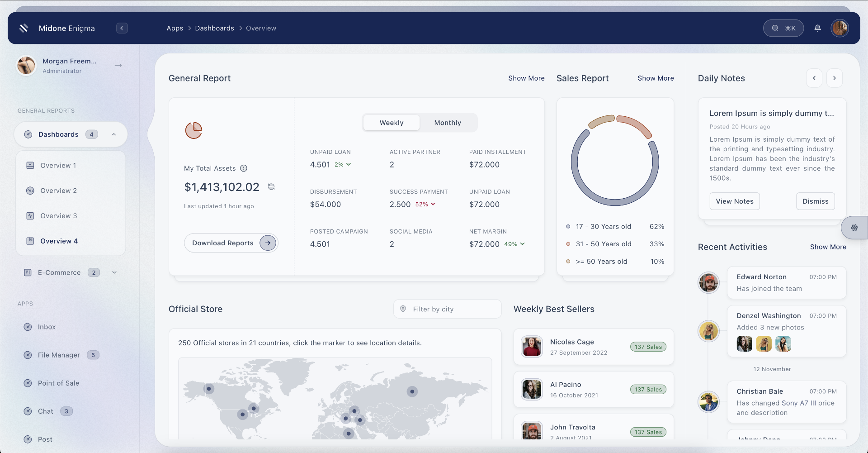Screen dimensions: 868x453
Task: Click the info icon next to My Total Assets
Action: [x=243, y=168]
